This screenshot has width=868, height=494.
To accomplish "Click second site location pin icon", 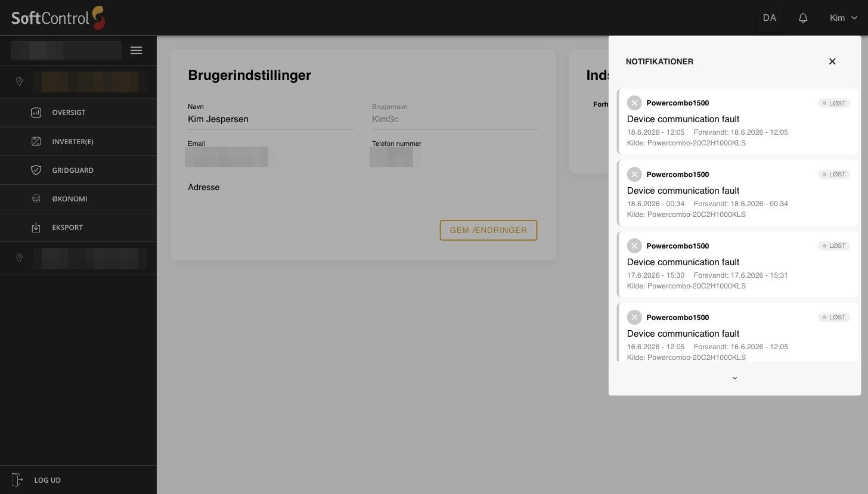I will (19, 258).
